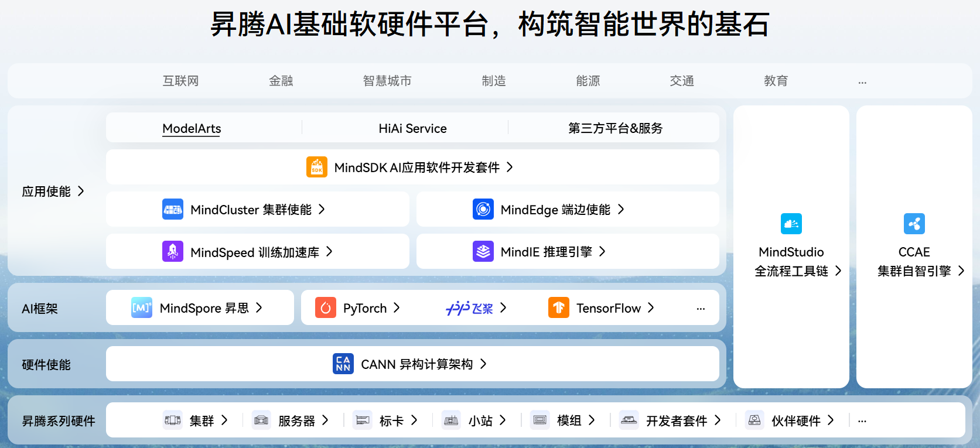This screenshot has height=448, width=980.
Task: Select the 互联网 industry tab
Action: [180, 81]
